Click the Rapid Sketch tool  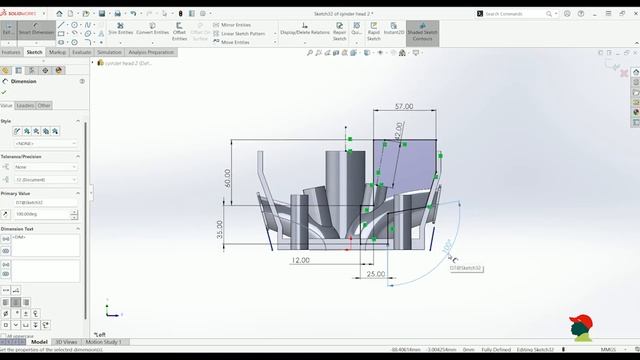coord(373,31)
